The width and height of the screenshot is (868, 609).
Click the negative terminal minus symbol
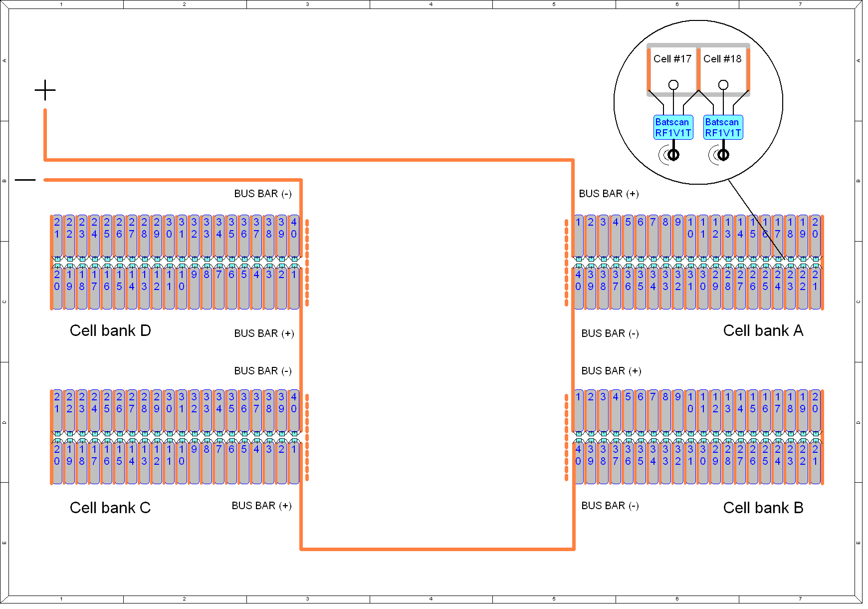(25, 180)
